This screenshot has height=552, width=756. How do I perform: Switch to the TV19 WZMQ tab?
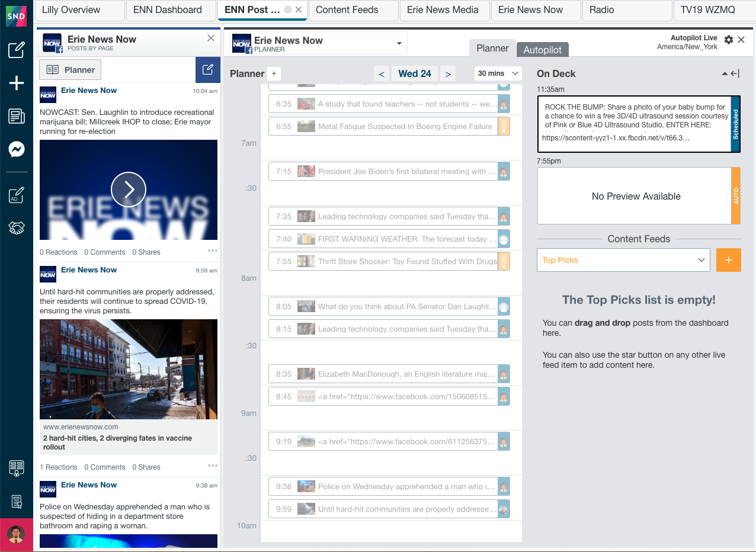715,9
